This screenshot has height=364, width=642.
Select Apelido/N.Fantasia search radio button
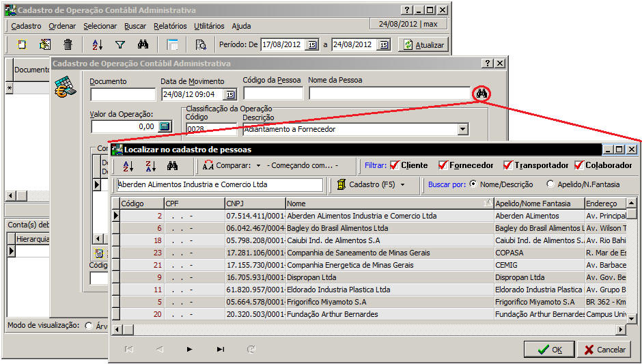pos(550,184)
